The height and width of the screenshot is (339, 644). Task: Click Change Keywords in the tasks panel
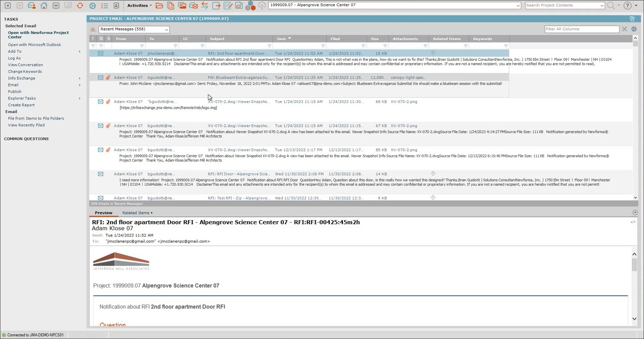[25, 71]
